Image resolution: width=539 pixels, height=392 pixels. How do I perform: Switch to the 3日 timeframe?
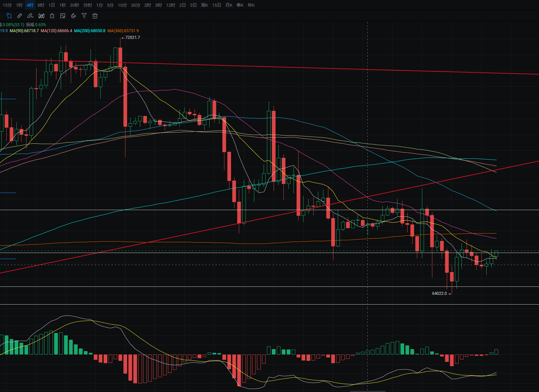[193, 5]
